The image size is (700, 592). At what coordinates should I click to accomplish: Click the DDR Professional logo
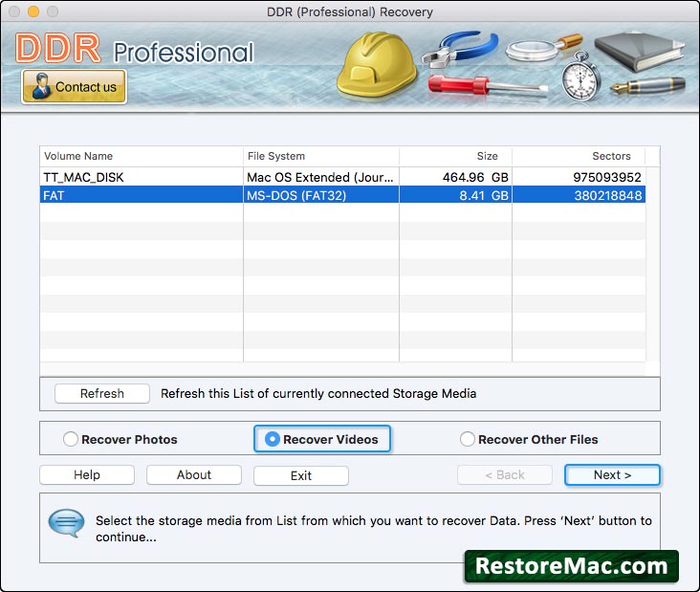134,49
